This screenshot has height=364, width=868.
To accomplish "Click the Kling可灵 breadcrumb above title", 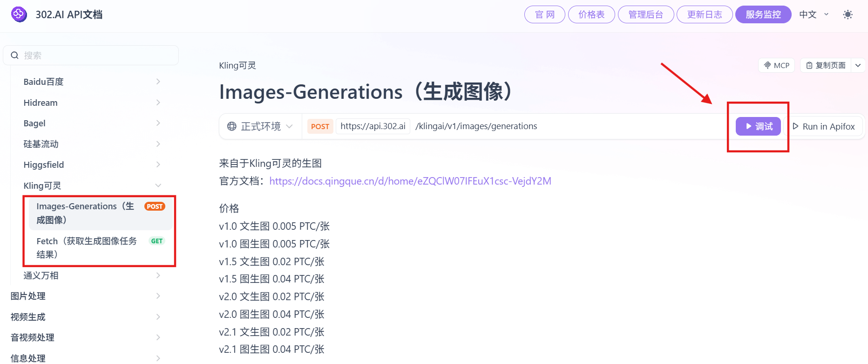I will [x=237, y=65].
